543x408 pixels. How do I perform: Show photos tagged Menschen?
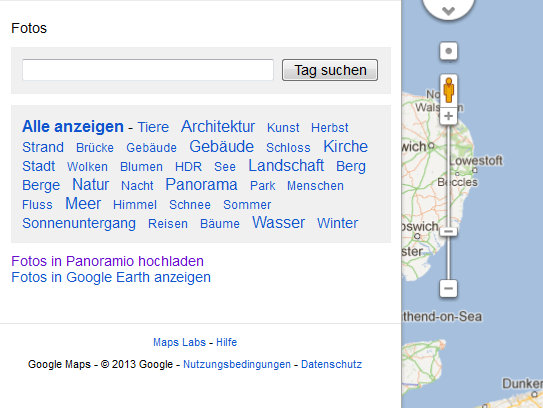click(315, 186)
